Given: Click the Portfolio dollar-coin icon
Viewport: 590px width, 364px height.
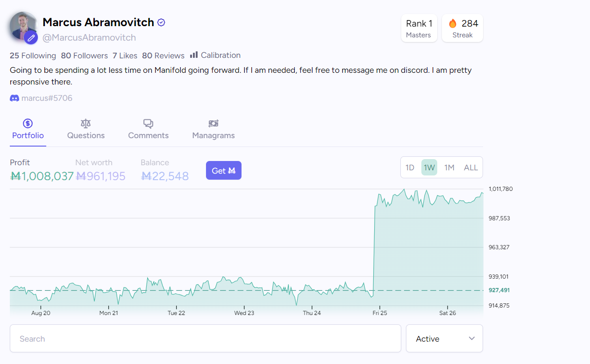Looking at the screenshot, I should pos(28,123).
